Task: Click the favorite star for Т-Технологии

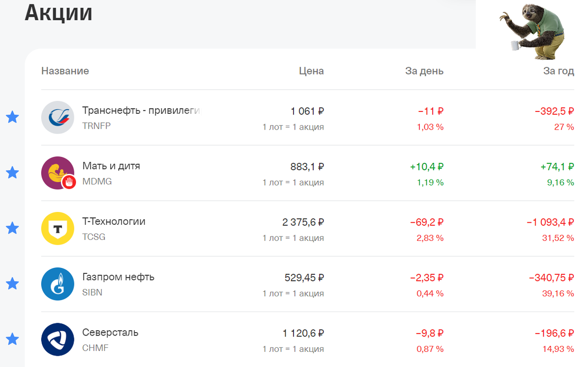Action: pyautogui.click(x=12, y=228)
